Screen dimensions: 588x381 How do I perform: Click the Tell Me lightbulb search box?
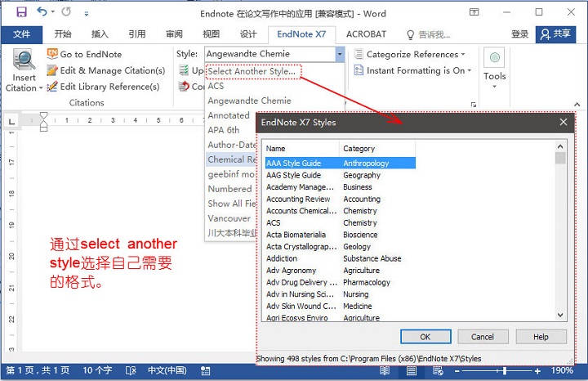pos(428,35)
